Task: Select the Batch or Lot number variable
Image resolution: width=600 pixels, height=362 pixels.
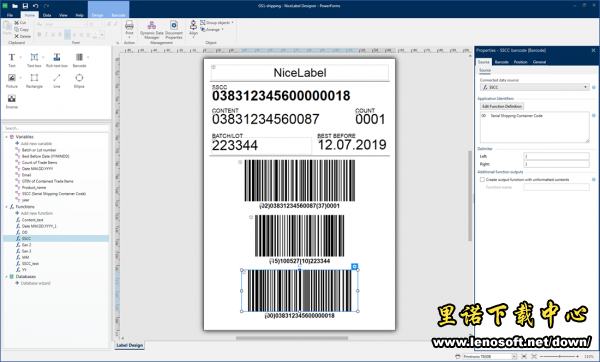Action: coord(39,150)
